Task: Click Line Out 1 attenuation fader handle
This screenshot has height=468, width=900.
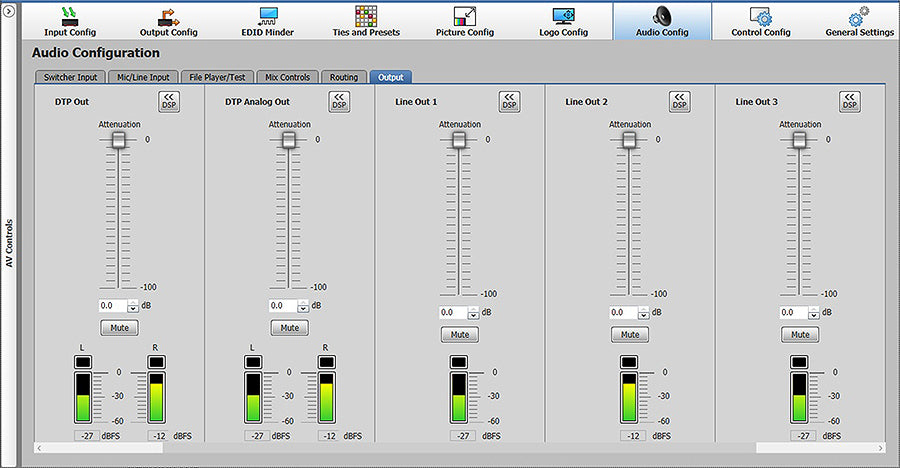Action: [x=459, y=140]
